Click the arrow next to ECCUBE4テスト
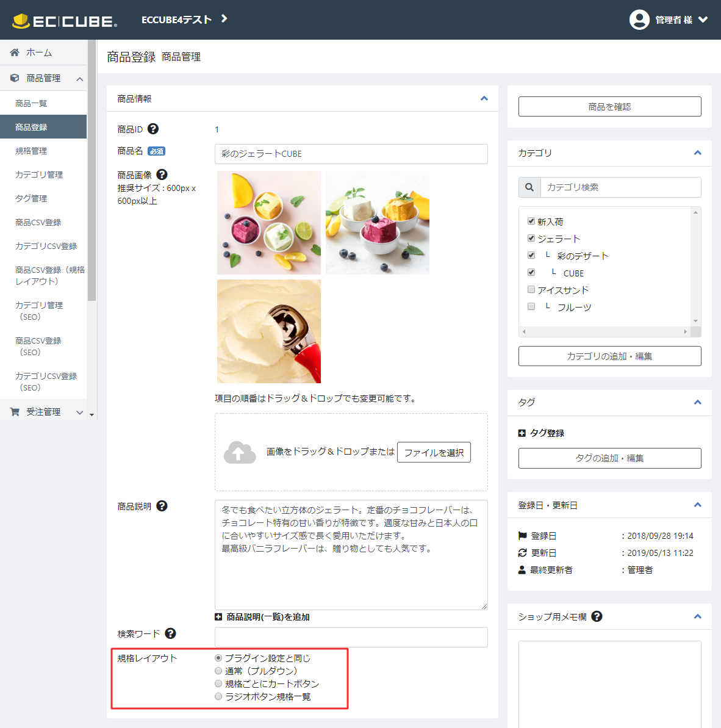Image resolution: width=721 pixels, height=728 pixels. coord(224,18)
